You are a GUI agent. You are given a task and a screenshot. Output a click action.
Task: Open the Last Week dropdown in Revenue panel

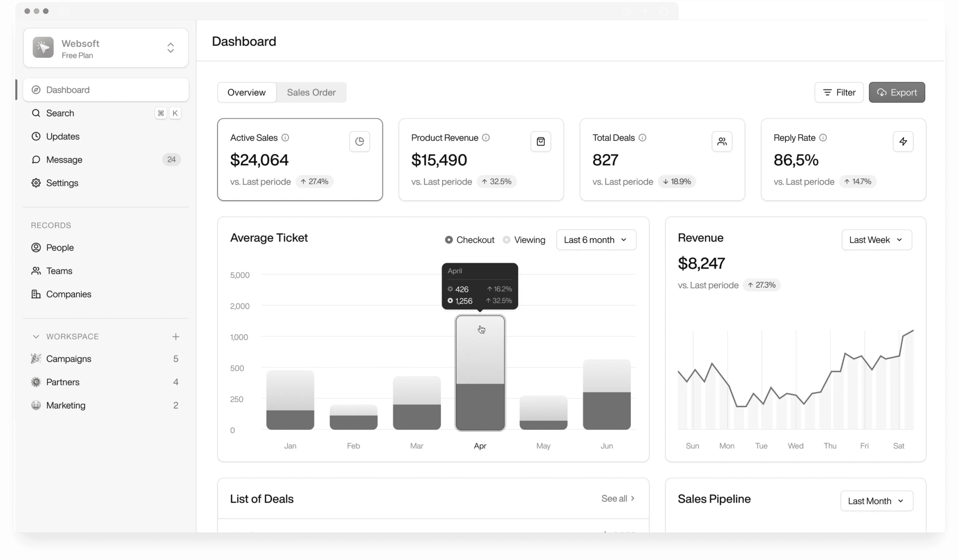(876, 240)
